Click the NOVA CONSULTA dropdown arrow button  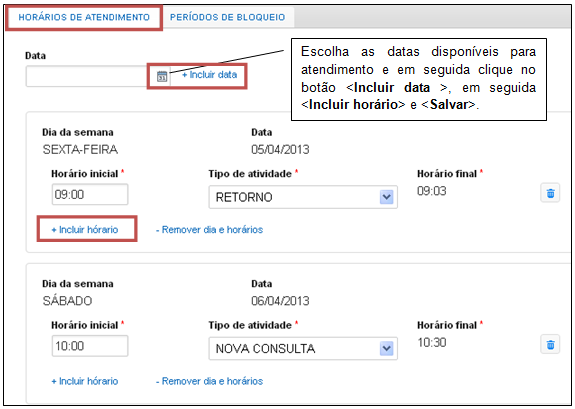[x=387, y=349]
